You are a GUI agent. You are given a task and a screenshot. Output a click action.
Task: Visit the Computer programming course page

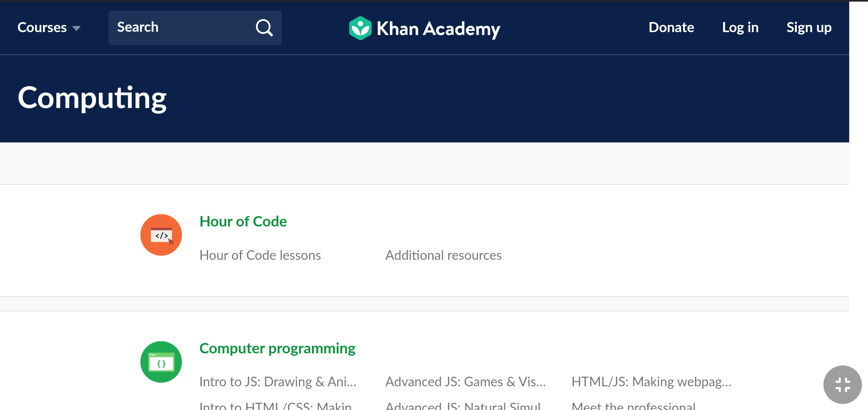coord(277,349)
